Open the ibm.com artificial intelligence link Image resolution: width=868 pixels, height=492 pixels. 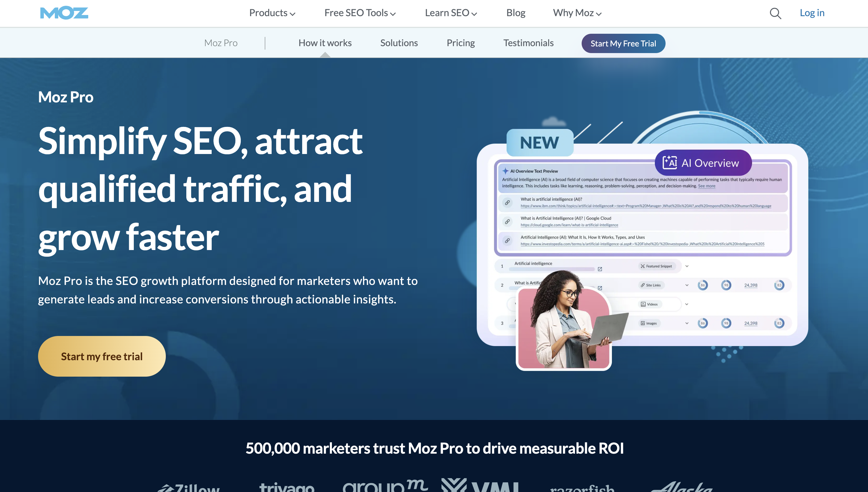pyautogui.click(x=646, y=206)
